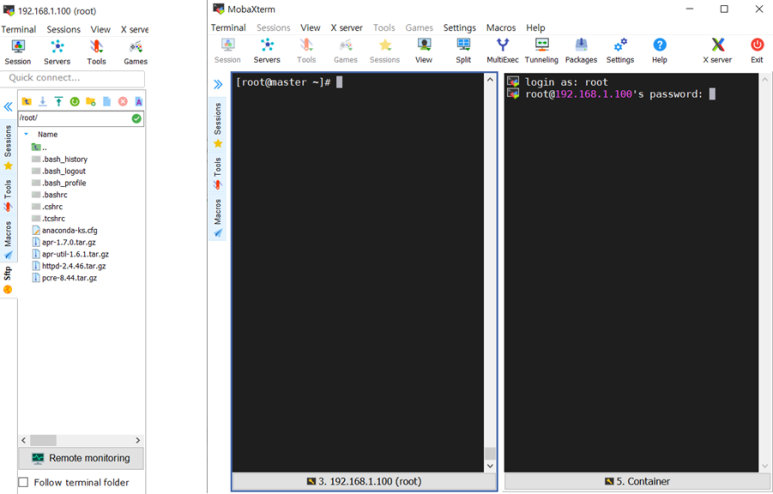Viewport: 773px width, 494px height.
Task: Create a new file in the SFTP panel
Action: click(106, 102)
